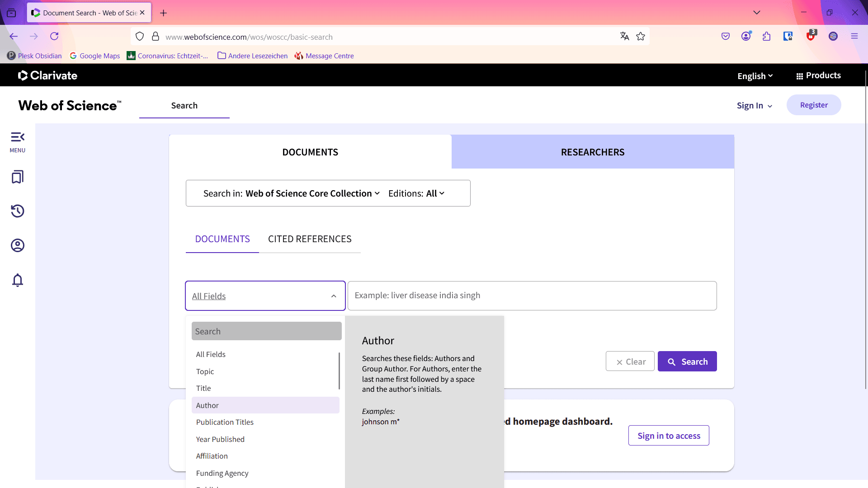Open Andere Lesezeichen bookmarks folder
Image resolution: width=868 pixels, height=488 pixels.
[x=253, y=56]
